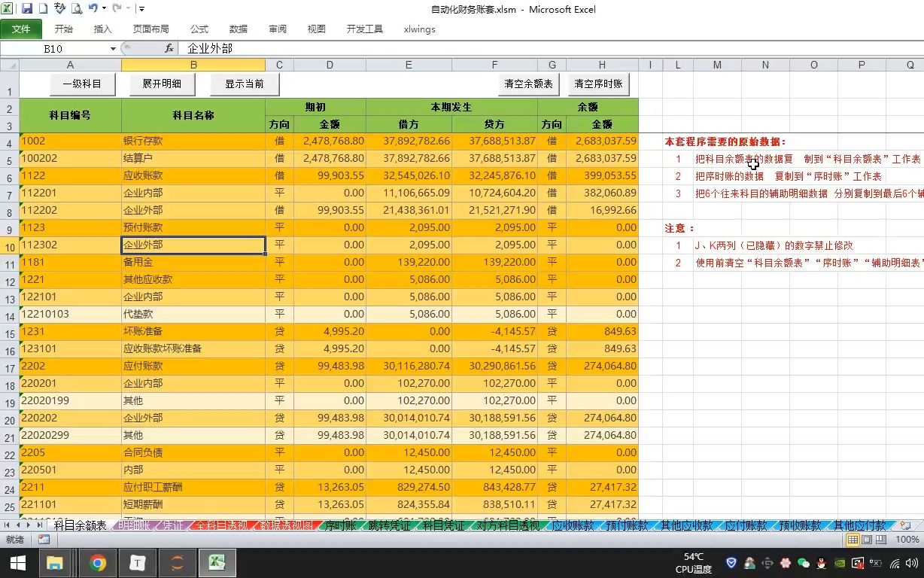Viewport: 924px width, 578px height.
Task: Click the 清空余额表 button
Action: (529, 84)
